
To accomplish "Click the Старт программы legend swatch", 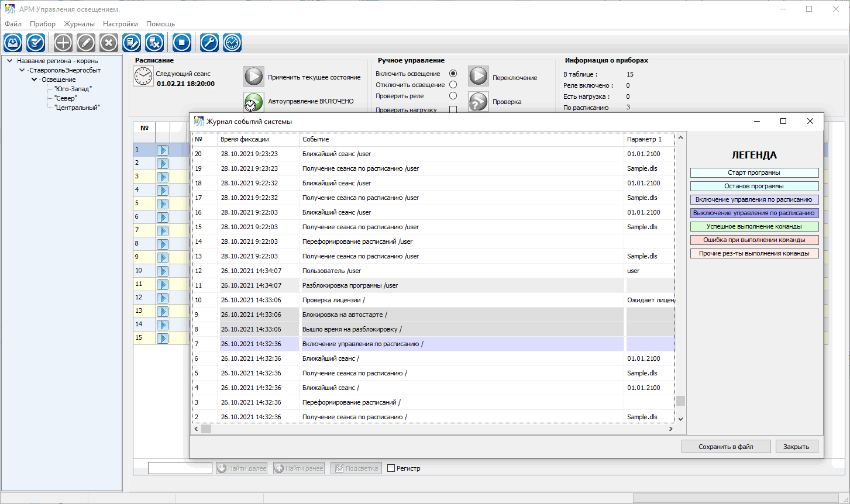I will [755, 173].
